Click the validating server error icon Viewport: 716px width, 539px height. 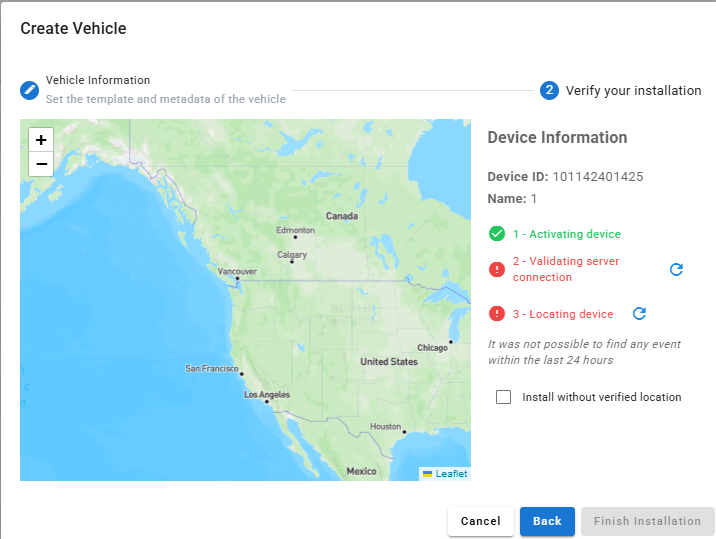point(497,270)
